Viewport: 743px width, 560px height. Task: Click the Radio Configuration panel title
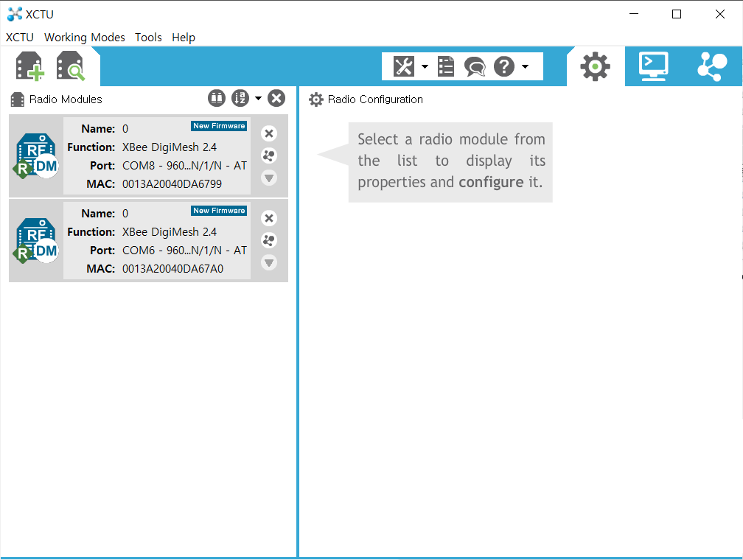(375, 99)
